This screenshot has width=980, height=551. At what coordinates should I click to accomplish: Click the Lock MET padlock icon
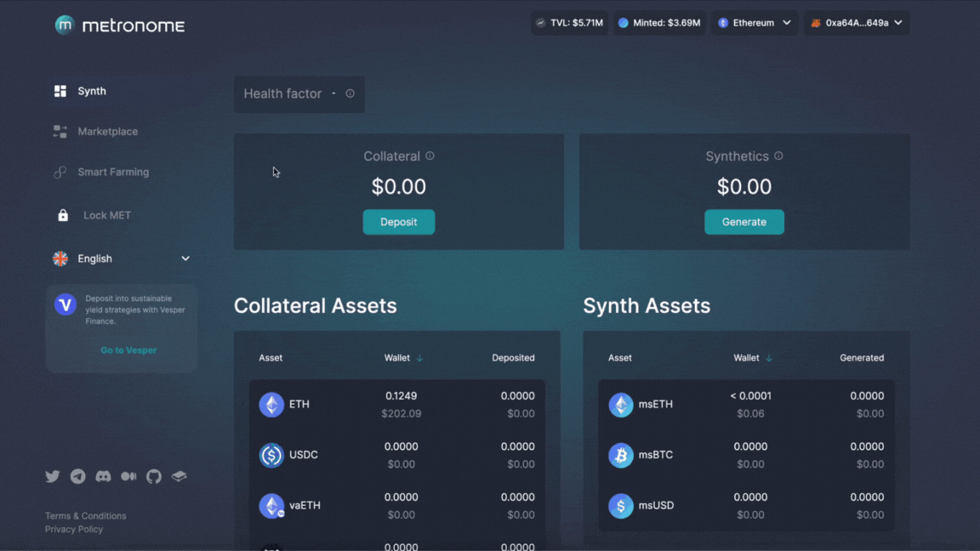[x=62, y=215]
